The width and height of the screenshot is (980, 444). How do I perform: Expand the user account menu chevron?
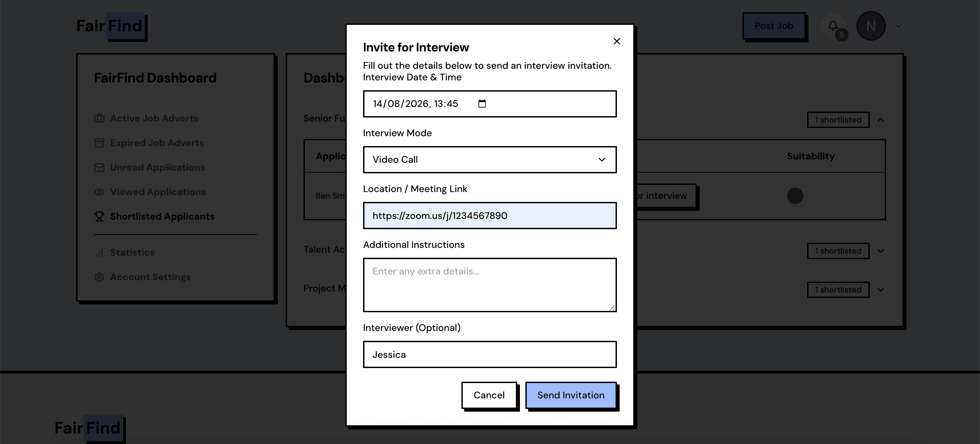coord(898,26)
